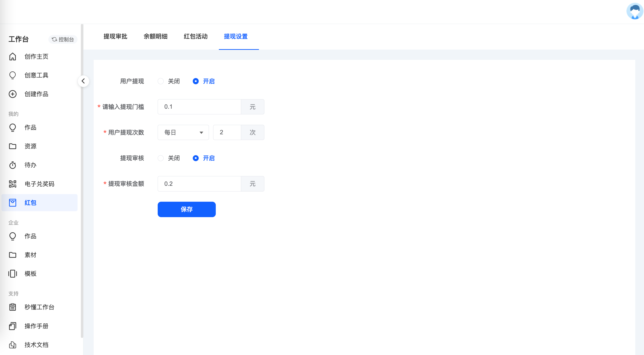Screen dimensions: 644x355
Task: Click the 素材 sidebar label
Action: [x=31, y=255]
